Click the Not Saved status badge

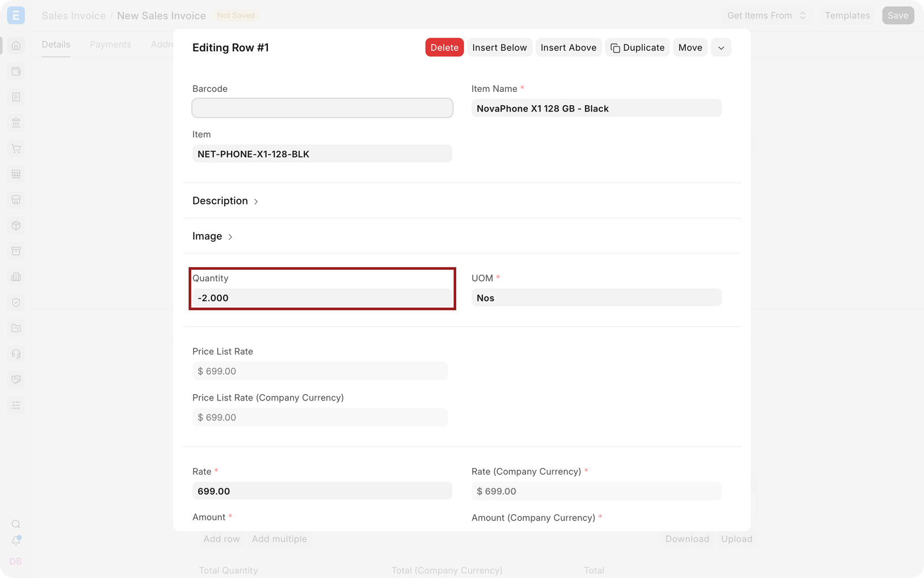236,16
